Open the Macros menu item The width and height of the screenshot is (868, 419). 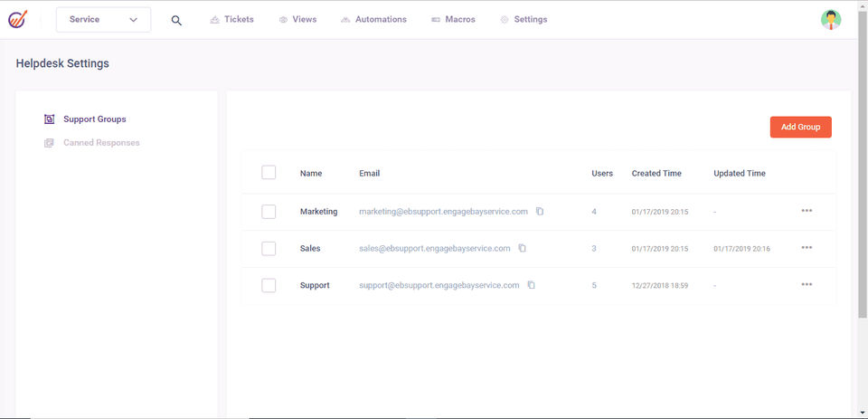pos(453,19)
